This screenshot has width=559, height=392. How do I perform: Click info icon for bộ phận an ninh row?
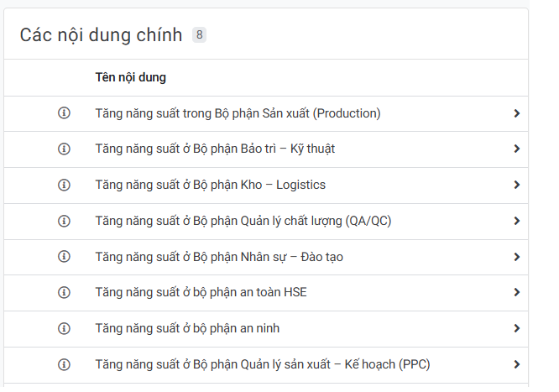[64, 328]
